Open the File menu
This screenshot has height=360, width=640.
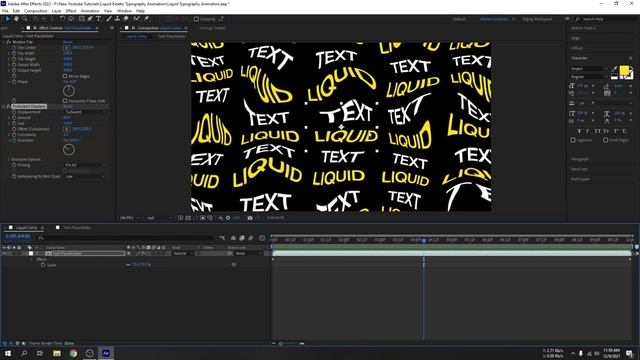5,11
